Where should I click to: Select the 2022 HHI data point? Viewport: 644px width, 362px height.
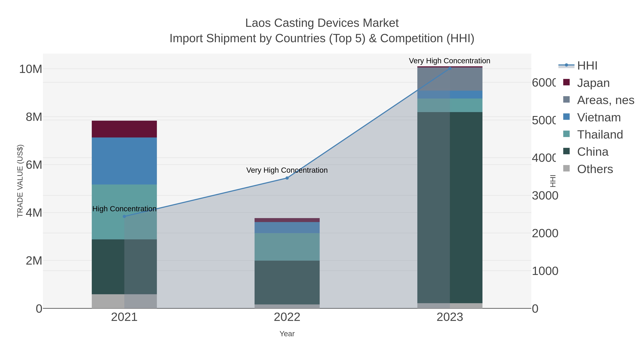[287, 178]
